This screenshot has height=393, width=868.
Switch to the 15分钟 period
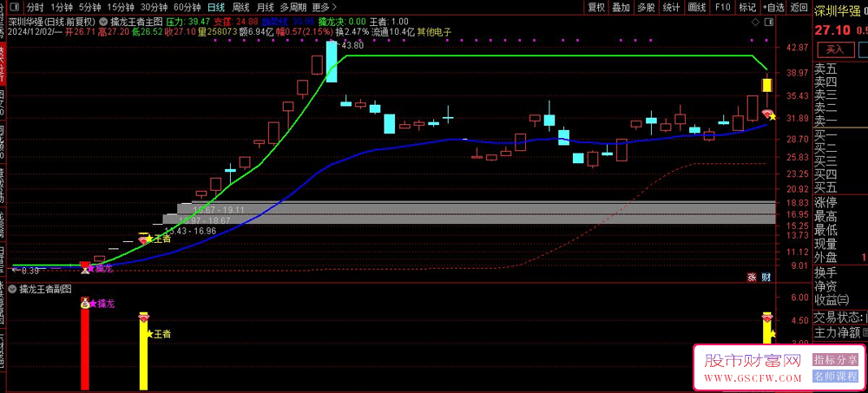pyautogui.click(x=121, y=7)
